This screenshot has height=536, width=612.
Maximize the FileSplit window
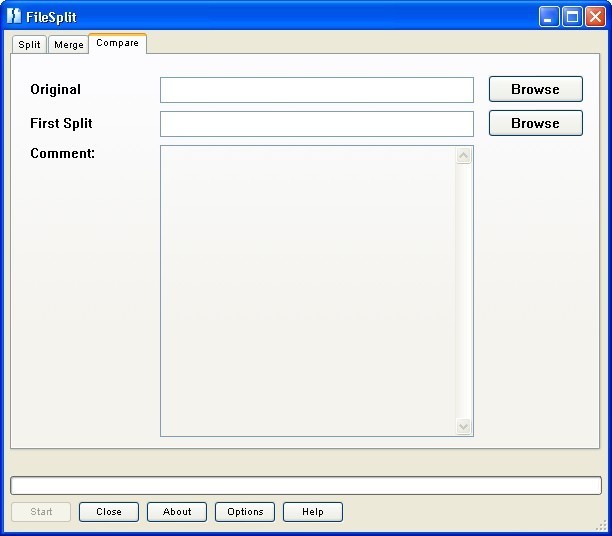572,17
